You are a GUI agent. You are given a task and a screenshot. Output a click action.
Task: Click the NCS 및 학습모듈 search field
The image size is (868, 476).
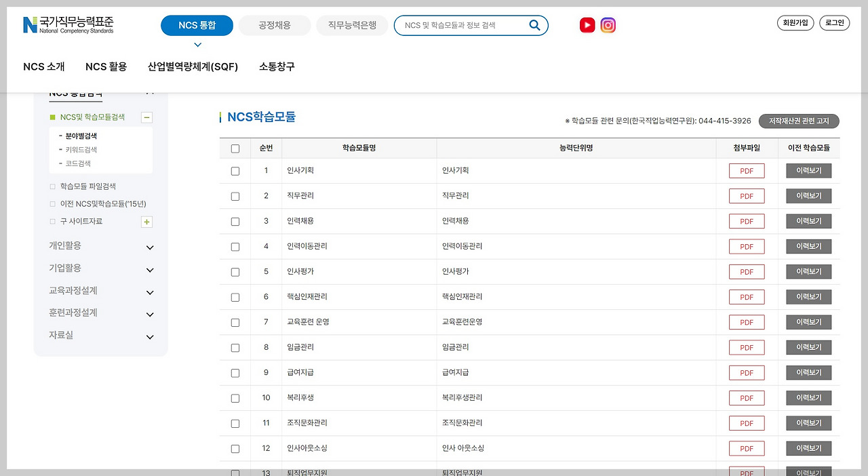[461, 25]
